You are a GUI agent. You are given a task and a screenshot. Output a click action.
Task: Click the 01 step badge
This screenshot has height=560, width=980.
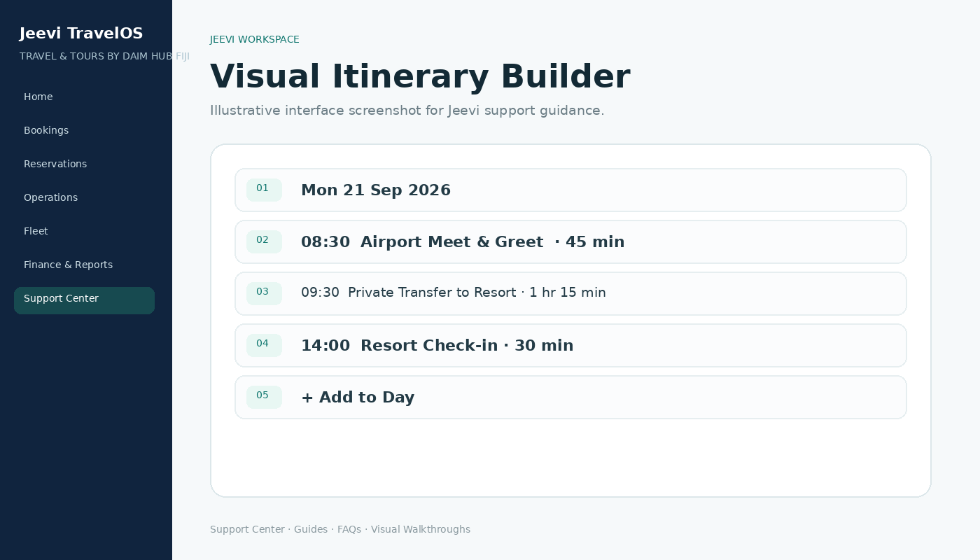(x=264, y=190)
